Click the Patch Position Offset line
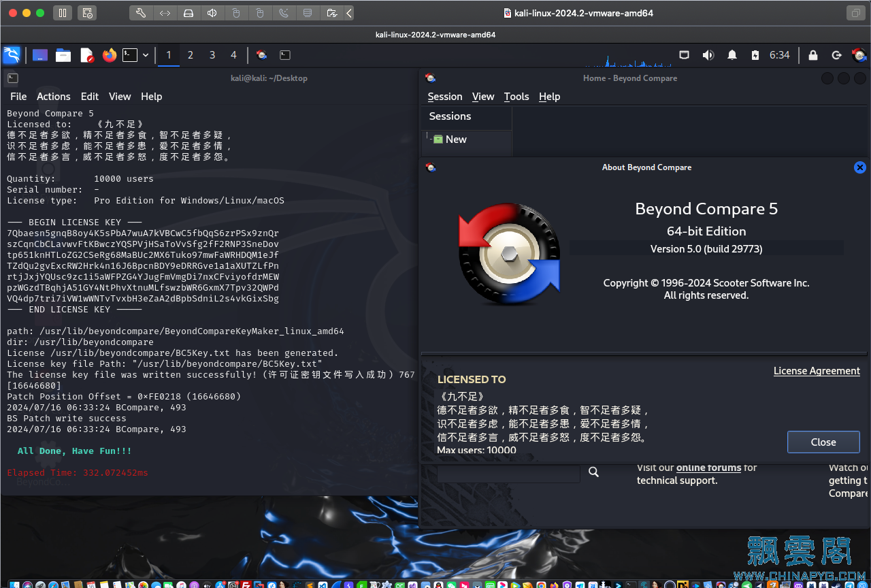Screen dimensions: 871x588 (124, 397)
